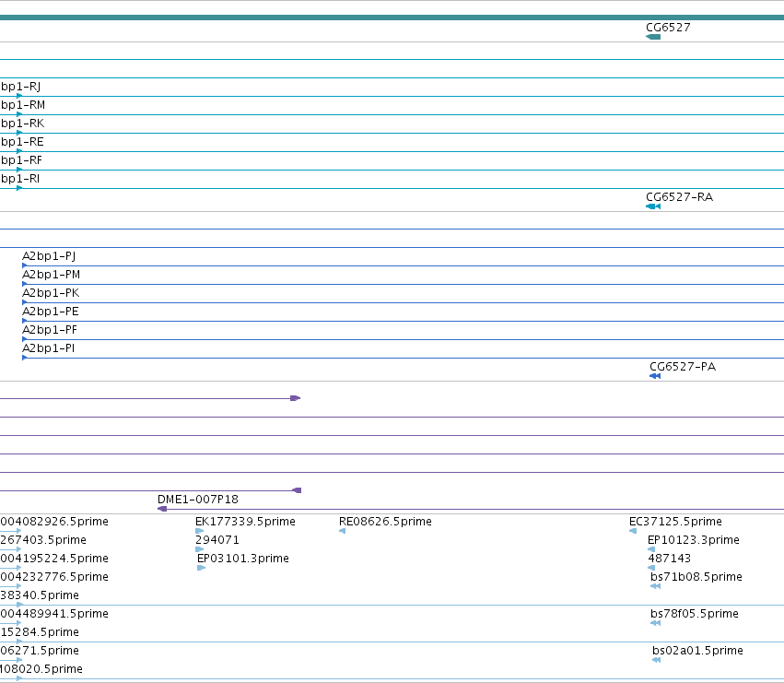Click the 38340.5prime EST label
Image resolution: width=784 pixels, height=683 pixels.
pyautogui.click(x=40, y=595)
